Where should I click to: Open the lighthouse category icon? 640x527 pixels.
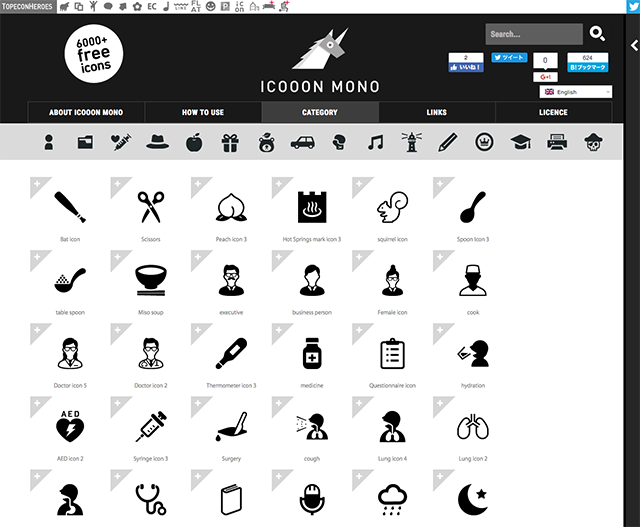(410, 142)
